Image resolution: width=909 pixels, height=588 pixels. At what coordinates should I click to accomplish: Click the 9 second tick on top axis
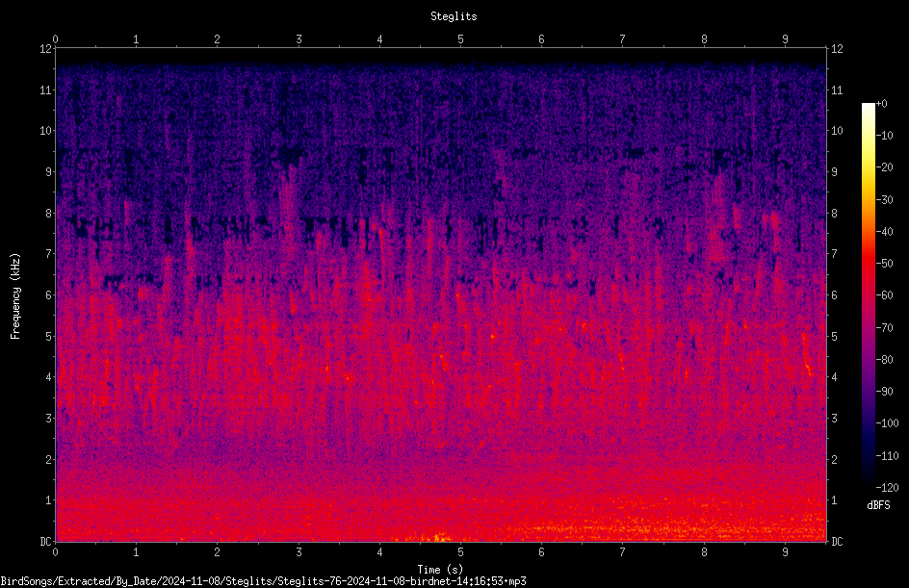click(785, 39)
